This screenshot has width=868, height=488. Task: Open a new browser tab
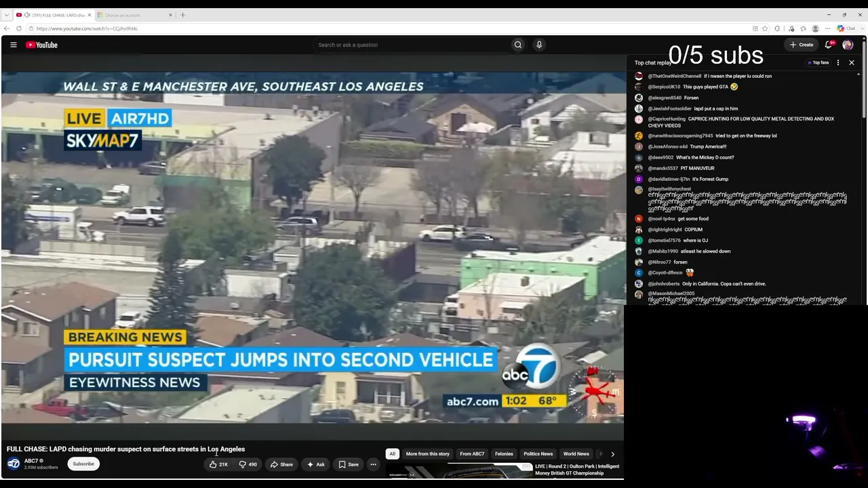coord(182,15)
